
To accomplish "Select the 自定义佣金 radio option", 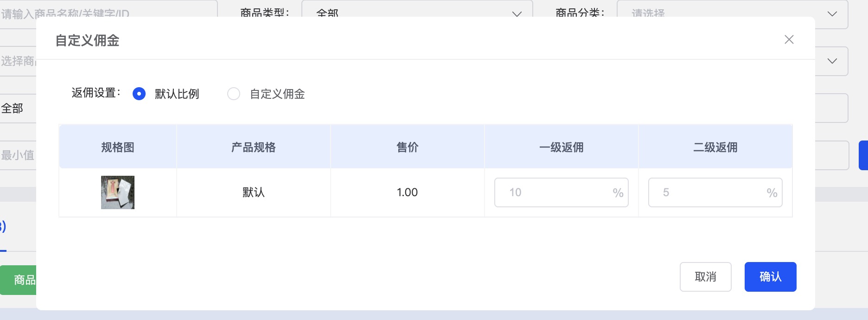I will point(234,94).
